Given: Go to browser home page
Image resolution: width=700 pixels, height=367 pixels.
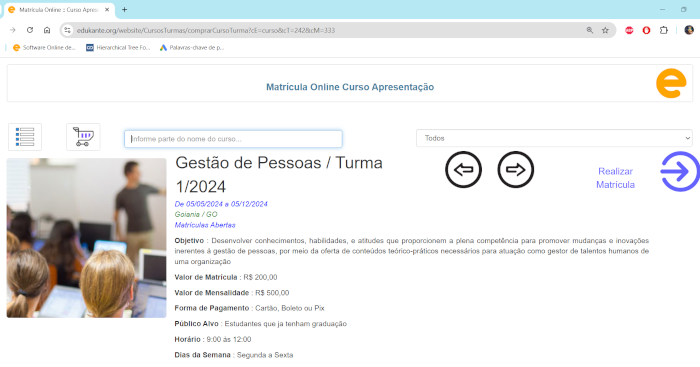Looking at the screenshot, I should [x=47, y=30].
